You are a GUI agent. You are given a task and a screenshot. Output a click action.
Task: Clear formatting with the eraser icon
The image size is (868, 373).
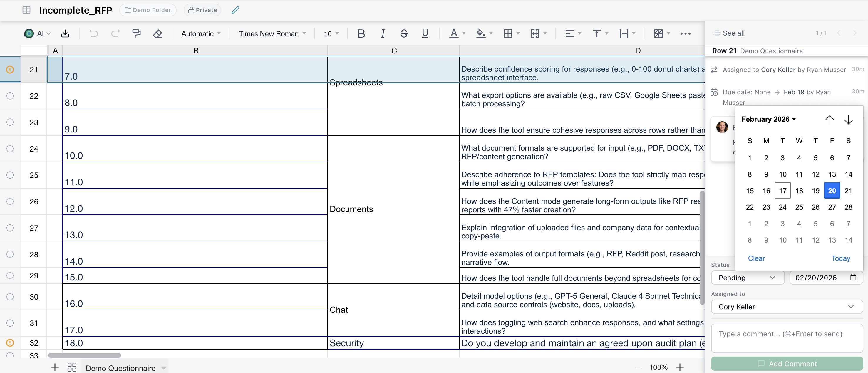tap(157, 33)
